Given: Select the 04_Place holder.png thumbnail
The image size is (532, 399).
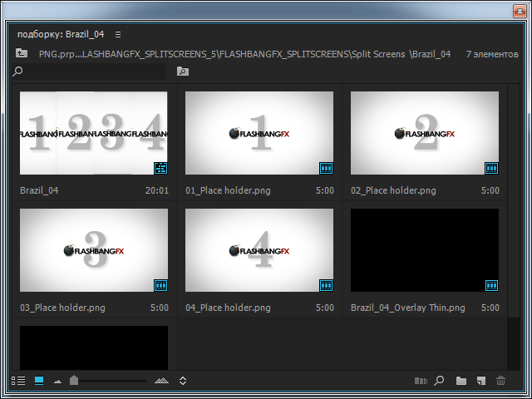Looking at the screenshot, I should point(259,250).
